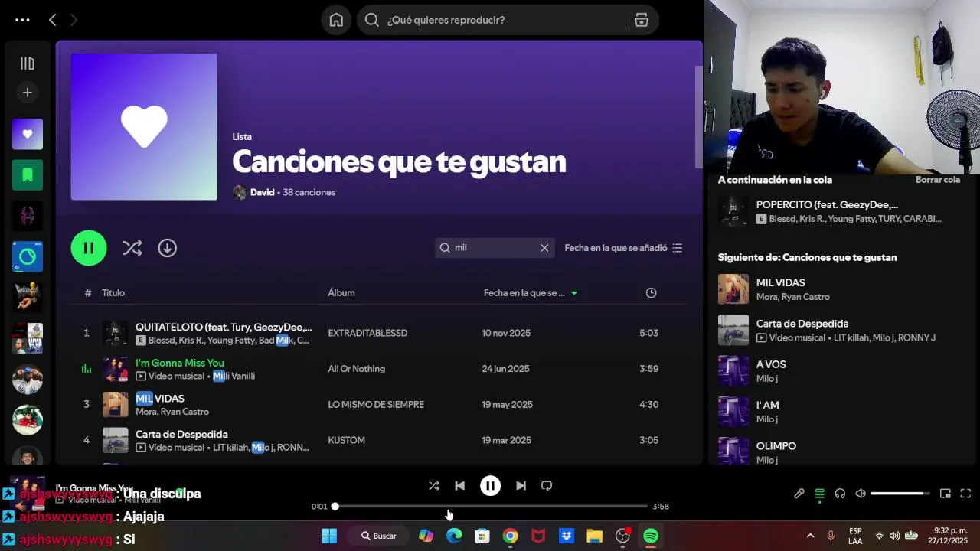This screenshot has width=980, height=551.
Task: Download the playlist with down-arrow icon
Action: pos(167,248)
